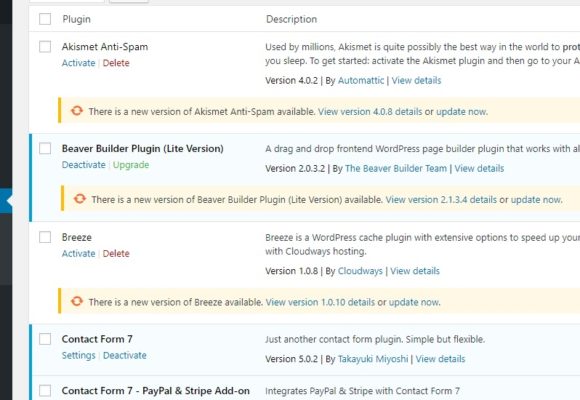This screenshot has height=400, width=580.
Task: View version 4.0.8 details for Akismet
Action: point(370,111)
